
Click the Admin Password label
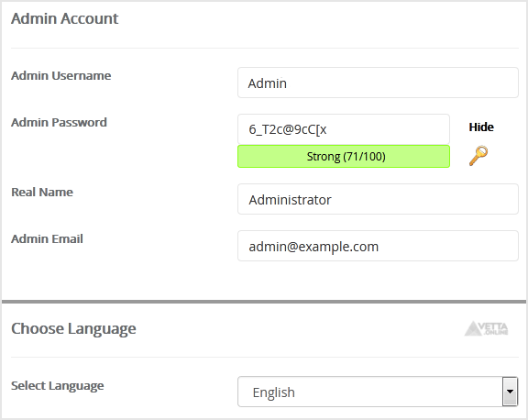tap(59, 122)
